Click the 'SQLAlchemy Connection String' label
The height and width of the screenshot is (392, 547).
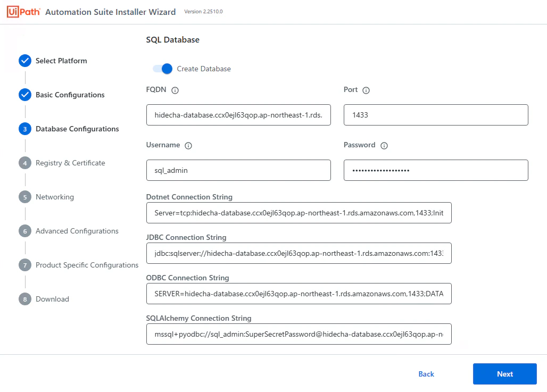coord(199,319)
